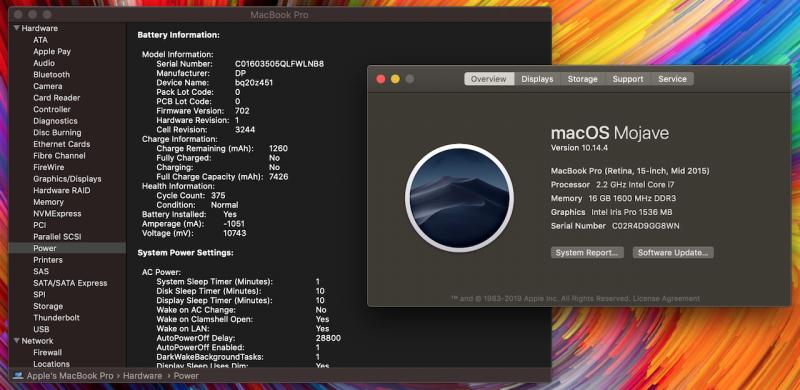The image size is (800, 390).
Task: Switch to the Overview tab
Action: coord(489,79)
